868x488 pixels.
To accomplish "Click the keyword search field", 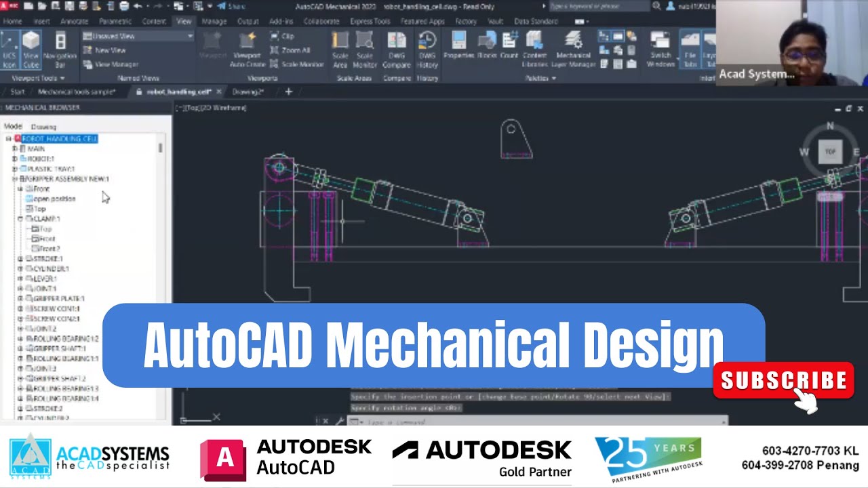I will (599, 6).
